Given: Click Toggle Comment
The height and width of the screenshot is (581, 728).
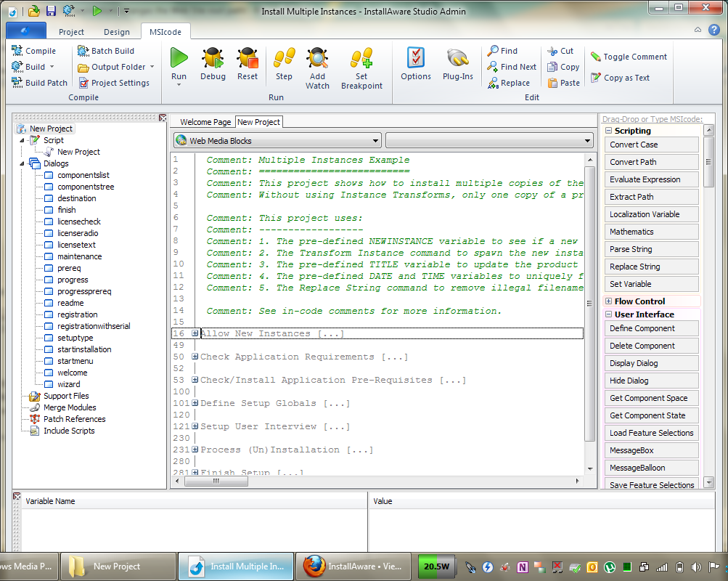Looking at the screenshot, I should 629,57.
